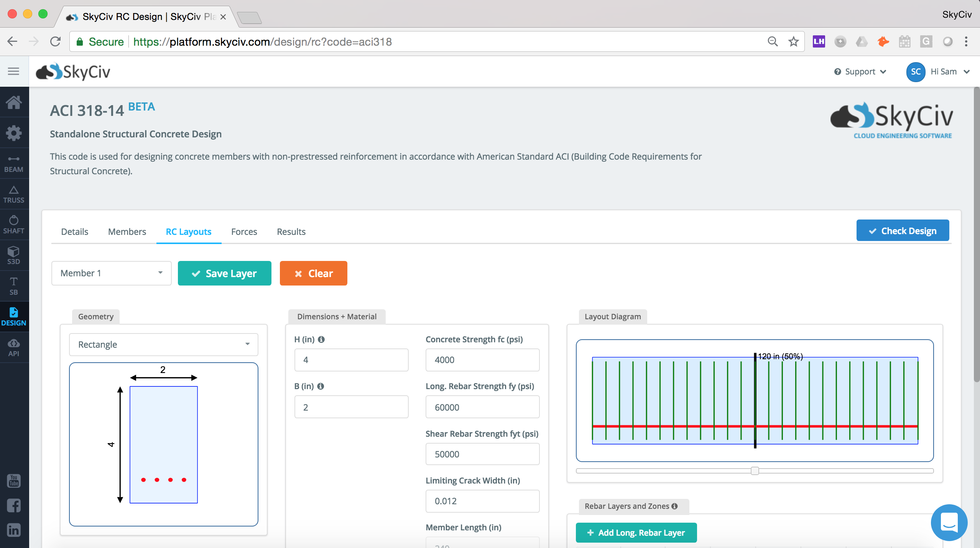Drag the layout diagram slider control

tap(755, 470)
